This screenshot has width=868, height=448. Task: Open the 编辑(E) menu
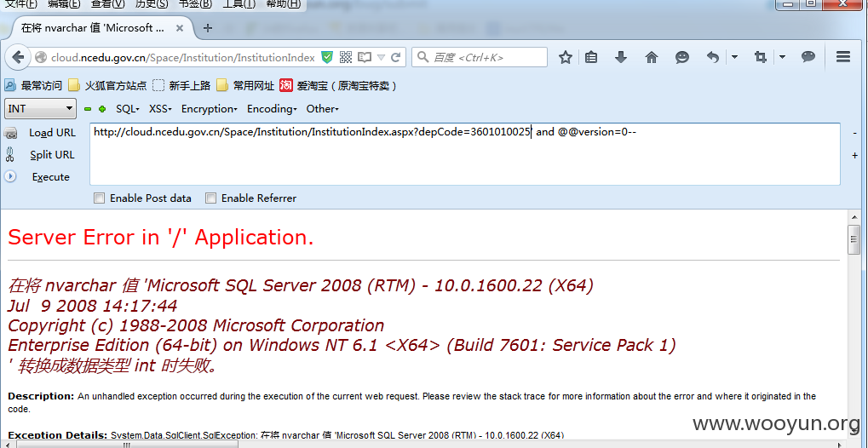pos(64,4)
